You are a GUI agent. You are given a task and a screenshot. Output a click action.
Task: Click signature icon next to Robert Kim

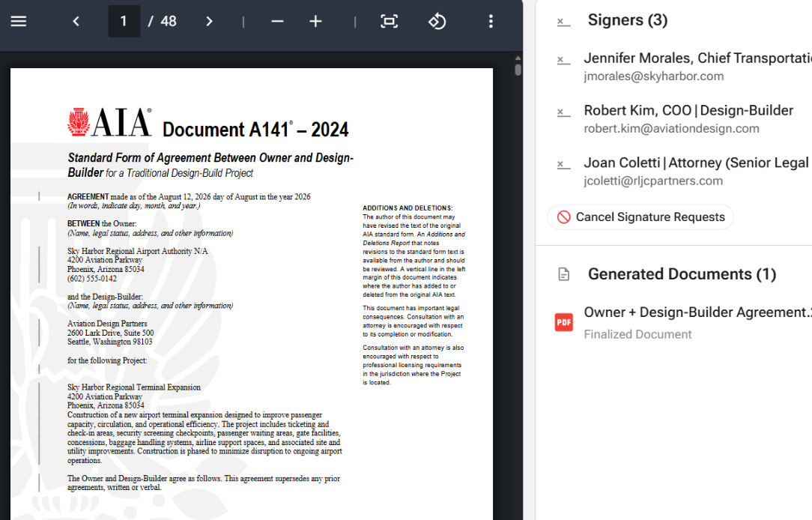(563, 112)
